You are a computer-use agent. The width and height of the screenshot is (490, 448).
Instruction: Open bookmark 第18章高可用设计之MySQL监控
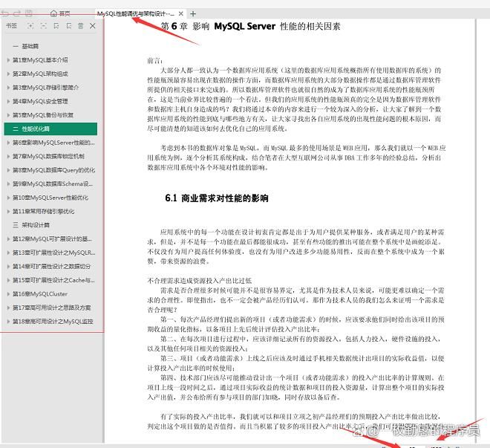click(x=53, y=322)
